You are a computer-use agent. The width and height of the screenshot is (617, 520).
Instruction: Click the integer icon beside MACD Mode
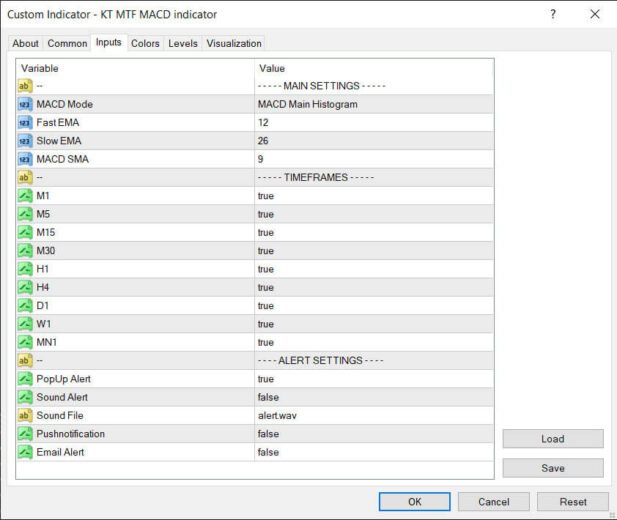tap(25, 104)
